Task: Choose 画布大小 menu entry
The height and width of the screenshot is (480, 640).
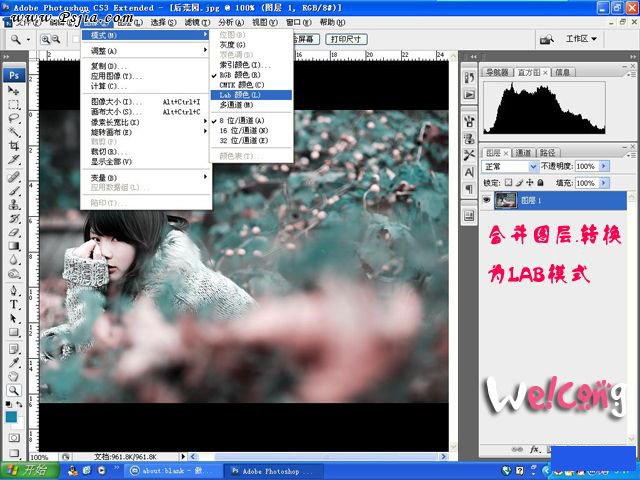Action: [x=146, y=112]
